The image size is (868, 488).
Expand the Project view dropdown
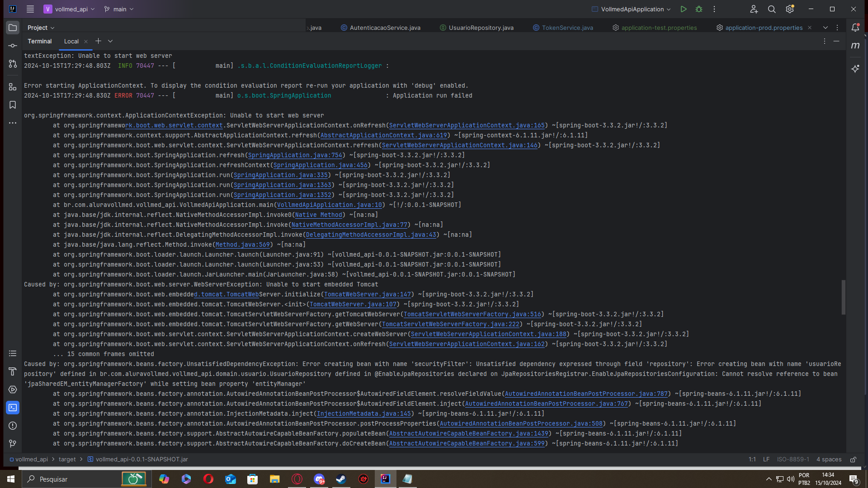point(41,28)
